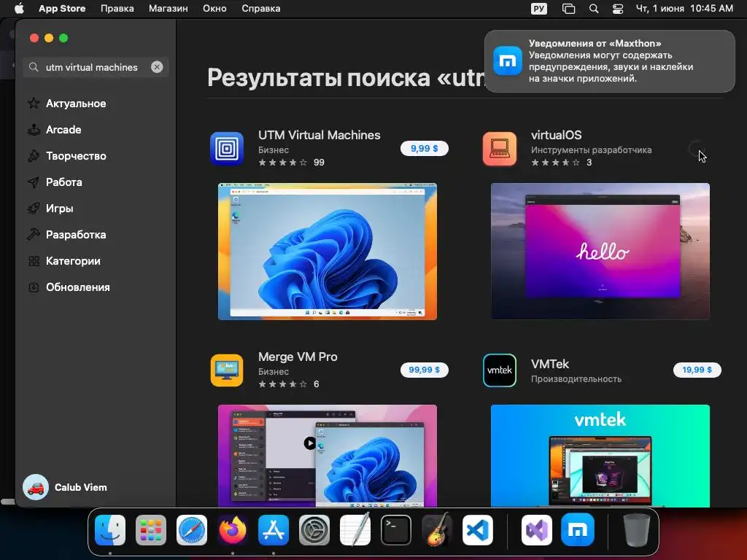Screen dimensions: 747x560
Task: Open the UTM Virtual Machines title
Action: [x=320, y=135]
